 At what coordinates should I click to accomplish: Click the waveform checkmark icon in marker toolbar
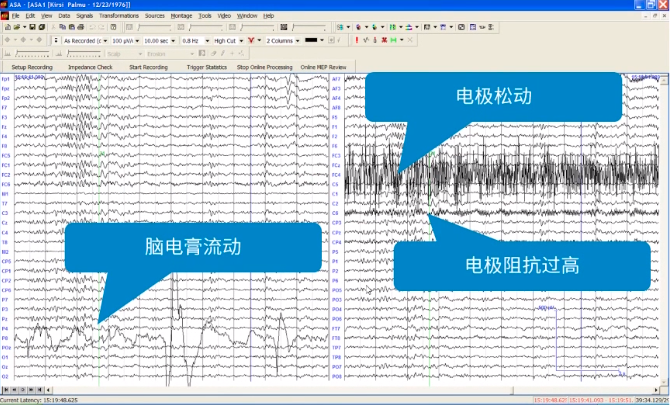(366, 40)
